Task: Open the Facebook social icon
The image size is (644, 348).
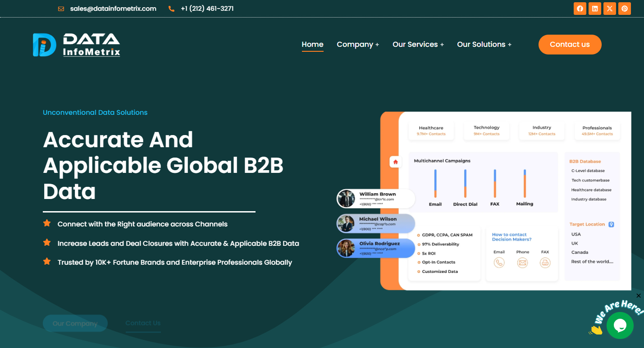Action: [x=580, y=9]
